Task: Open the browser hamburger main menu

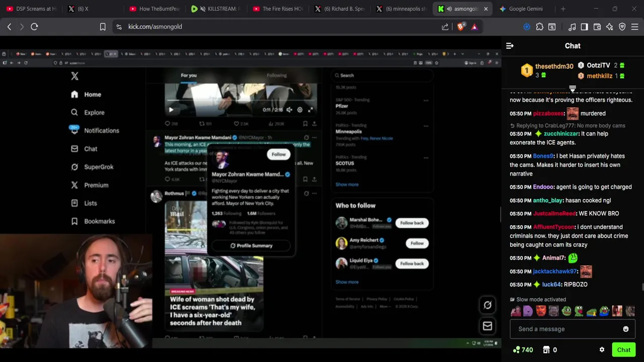Action: point(635,27)
